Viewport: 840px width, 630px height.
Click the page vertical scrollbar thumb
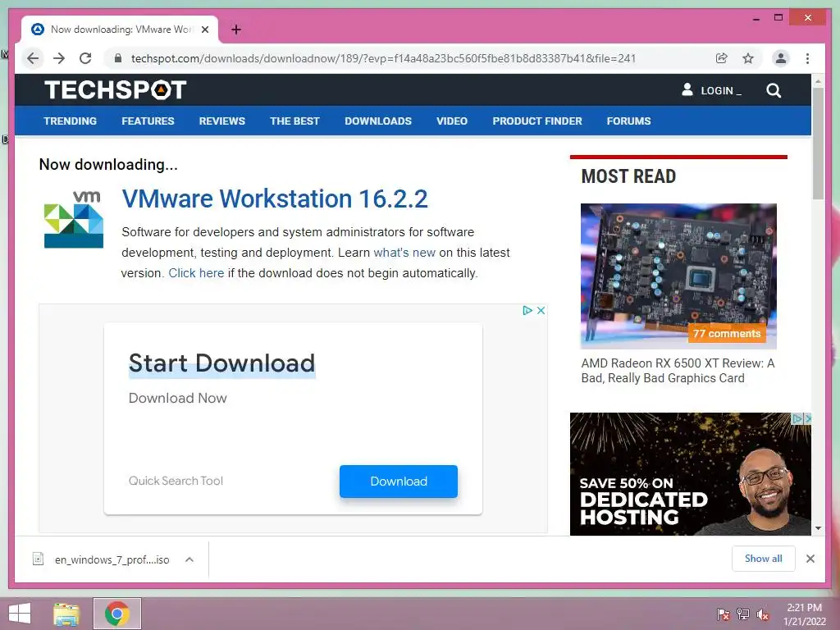click(818, 144)
